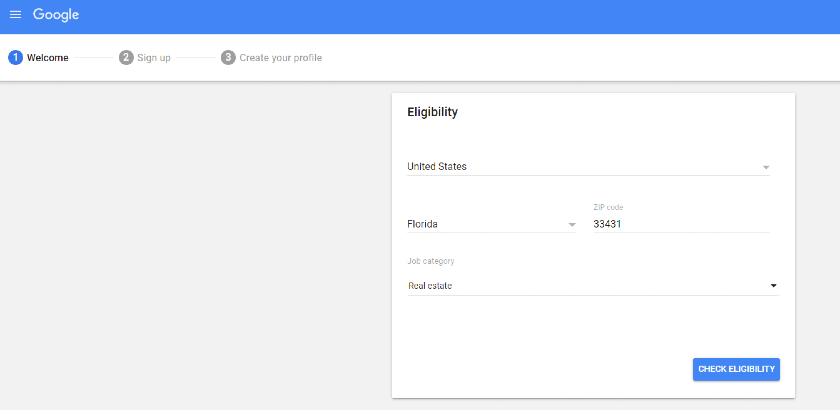Viewport: 840px width, 410px height.
Task: Select the Sign up step label
Action: (x=154, y=58)
